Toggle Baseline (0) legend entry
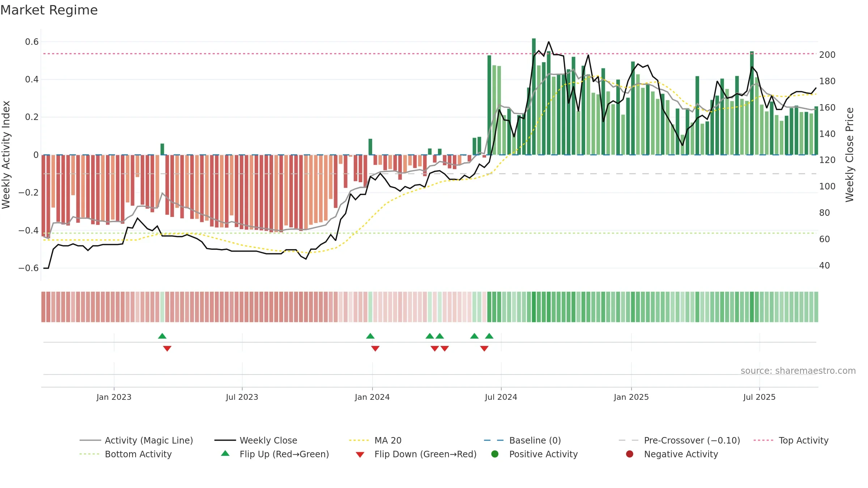 (522, 440)
